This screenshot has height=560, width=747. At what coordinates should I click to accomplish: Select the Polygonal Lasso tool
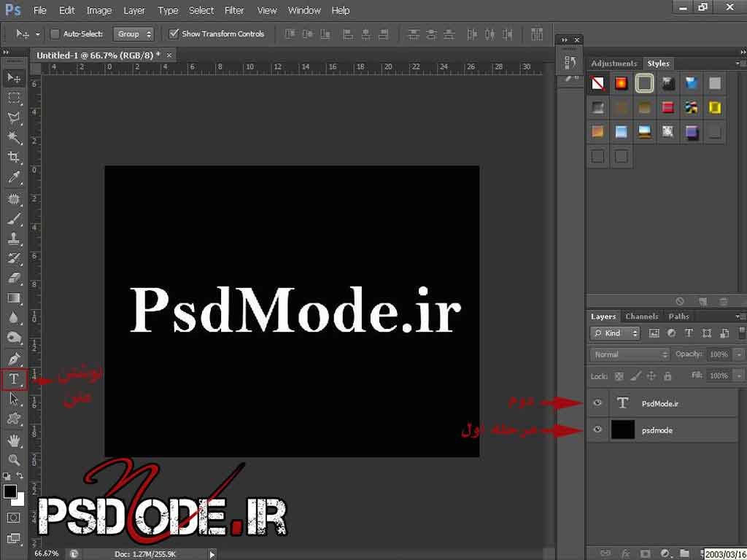pyautogui.click(x=14, y=117)
